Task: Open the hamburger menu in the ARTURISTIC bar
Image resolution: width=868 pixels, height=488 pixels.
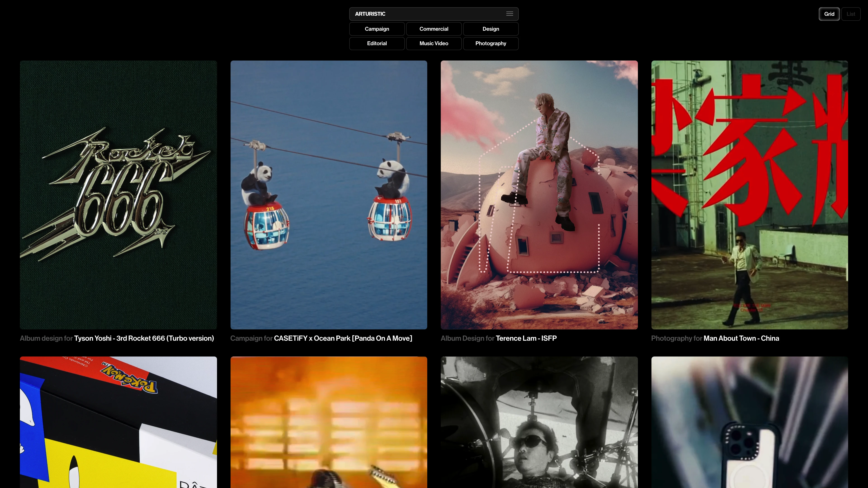Action: click(509, 14)
